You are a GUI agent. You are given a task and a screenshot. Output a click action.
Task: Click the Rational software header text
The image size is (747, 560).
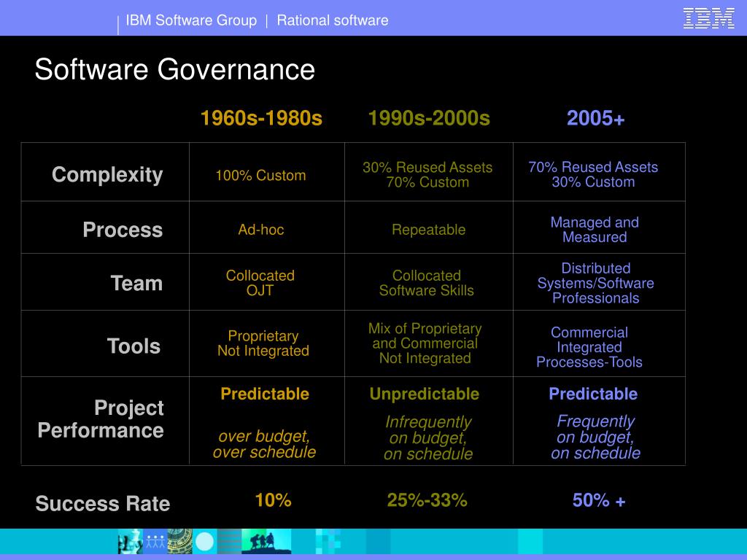click(332, 20)
